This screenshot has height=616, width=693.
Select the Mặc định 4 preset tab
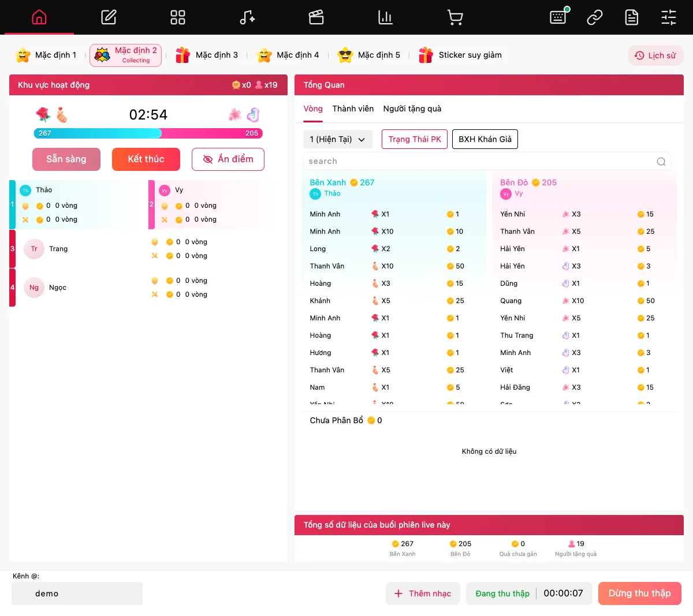tap(288, 55)
